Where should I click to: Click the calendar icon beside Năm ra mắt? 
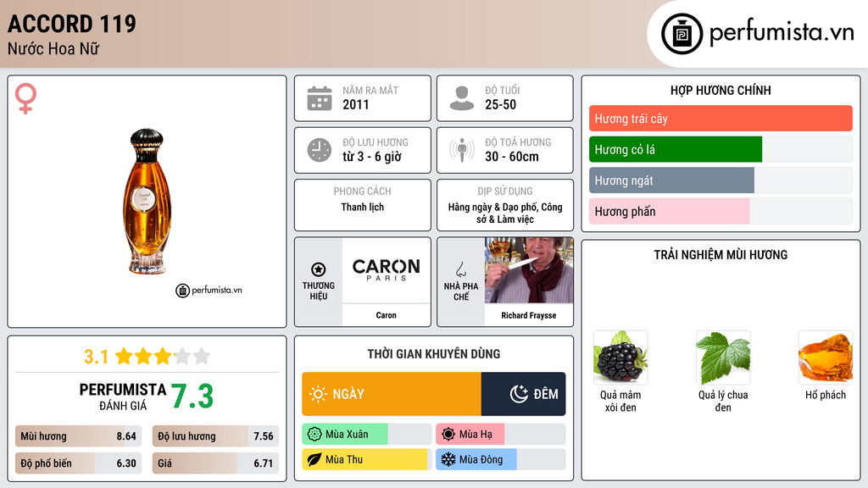(x=320, y=98)
